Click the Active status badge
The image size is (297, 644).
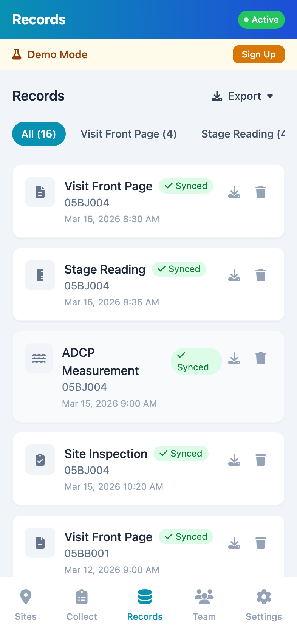tap(261, 20)
